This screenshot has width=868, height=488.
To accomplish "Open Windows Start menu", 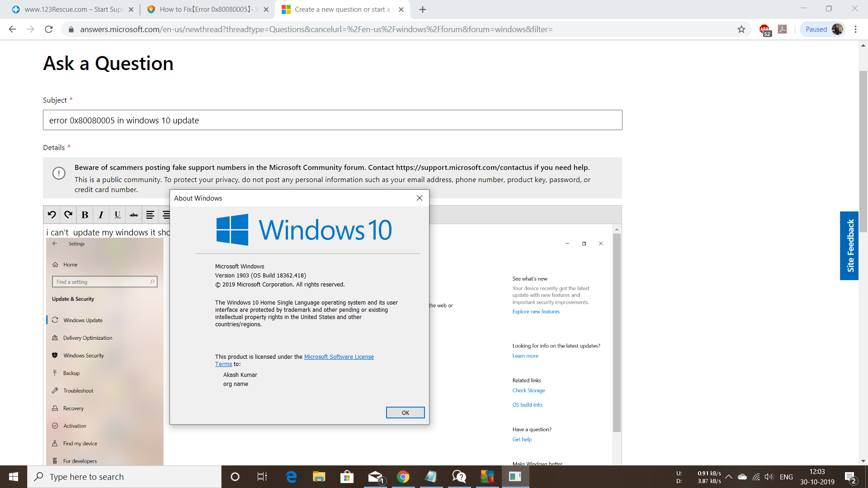I will tap(14, 477).
